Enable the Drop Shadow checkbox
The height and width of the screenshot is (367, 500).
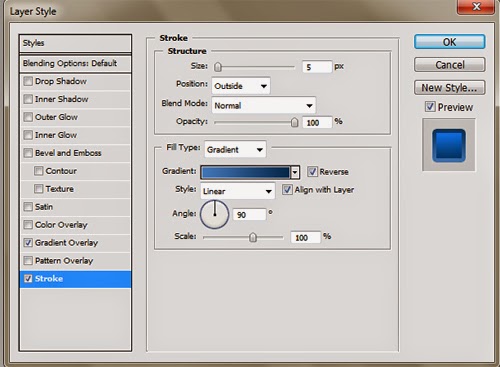coord(28,81)
